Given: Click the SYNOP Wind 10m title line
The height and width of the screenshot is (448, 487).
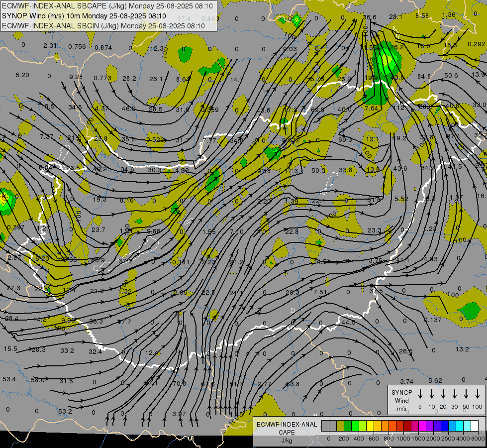Looking at the screenshot, I should (x=84, y=16).
